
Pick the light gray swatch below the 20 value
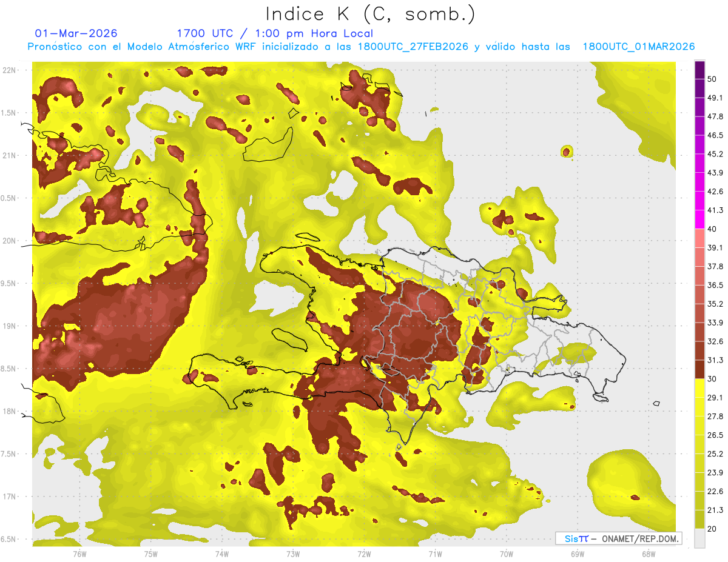(x=699, y=538)
